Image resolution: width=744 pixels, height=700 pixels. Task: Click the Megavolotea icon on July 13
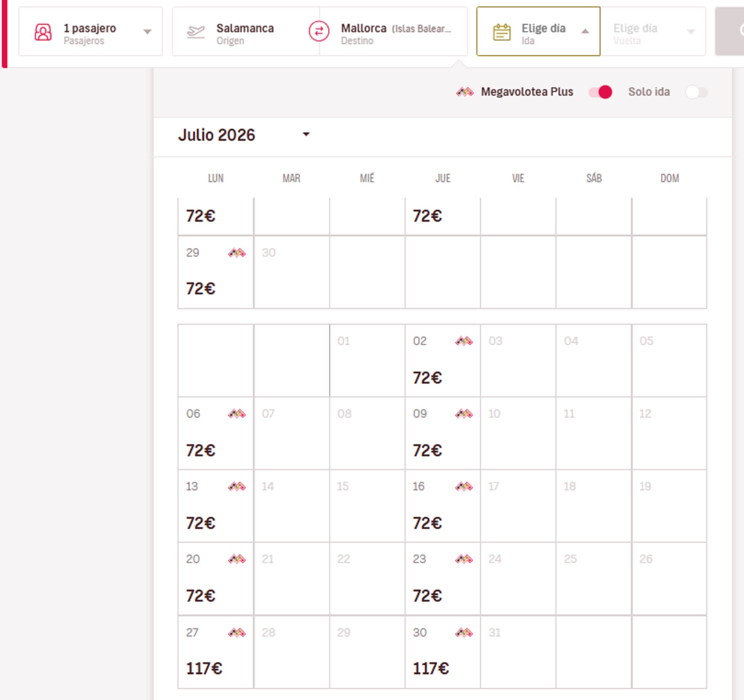pos(237,486)
